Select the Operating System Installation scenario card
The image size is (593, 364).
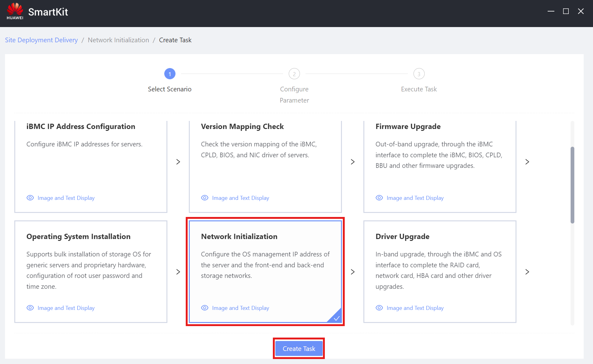[x=91, y=271]
